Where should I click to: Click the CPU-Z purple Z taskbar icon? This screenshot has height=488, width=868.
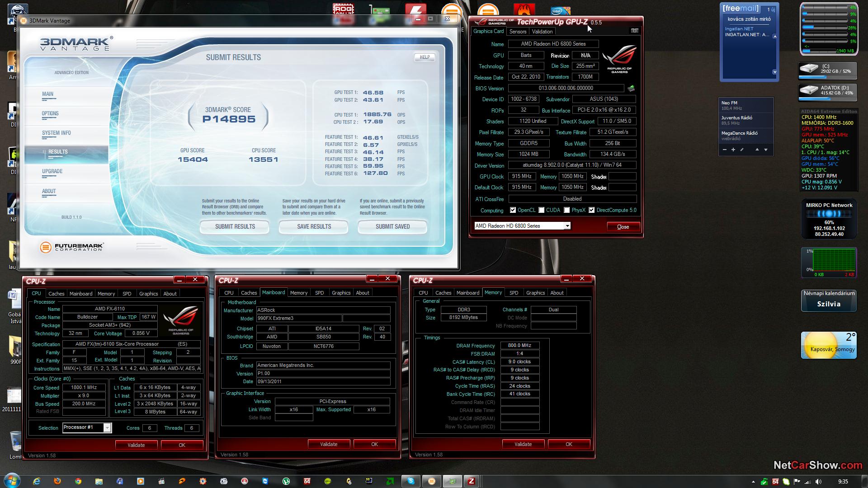(472, 481)
